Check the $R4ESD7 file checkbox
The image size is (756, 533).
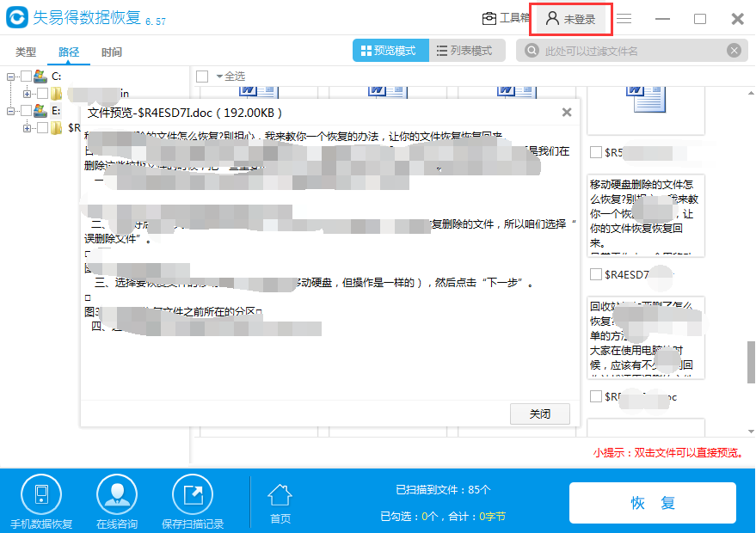tap(595, 274)
